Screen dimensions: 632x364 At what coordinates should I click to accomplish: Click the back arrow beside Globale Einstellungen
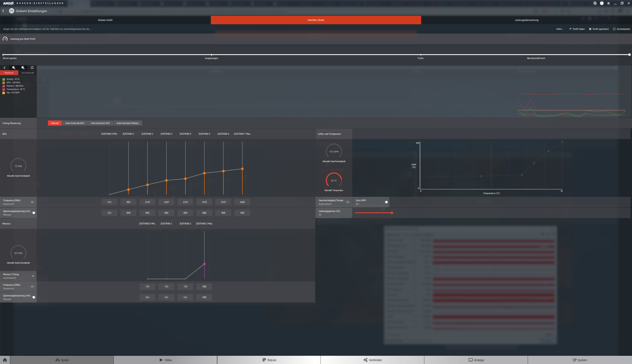[3, 11]
